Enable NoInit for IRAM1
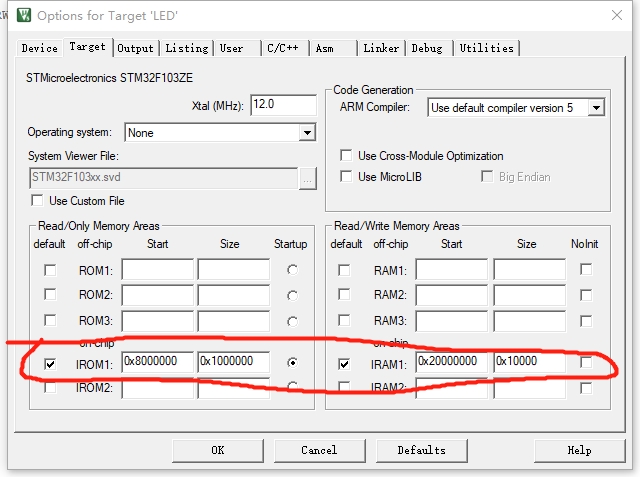Viewport: 640px width, 477px height. click(586, 362)
